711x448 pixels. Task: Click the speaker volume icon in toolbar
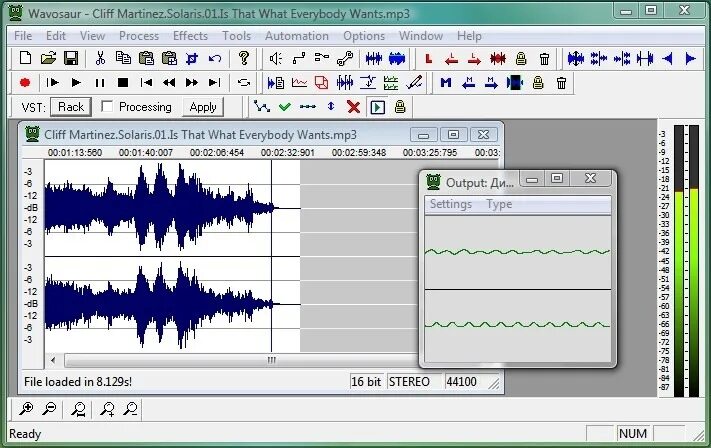coord(275,58)
